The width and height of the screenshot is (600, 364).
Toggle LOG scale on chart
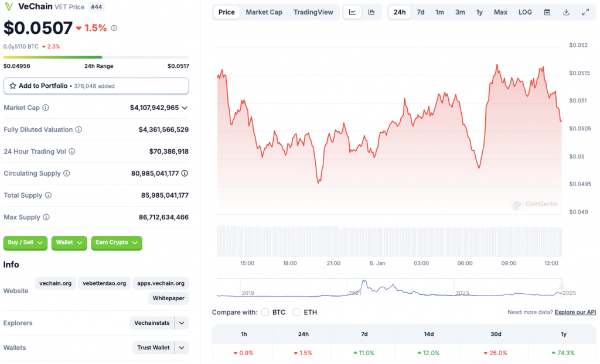[x=525, y=12]
